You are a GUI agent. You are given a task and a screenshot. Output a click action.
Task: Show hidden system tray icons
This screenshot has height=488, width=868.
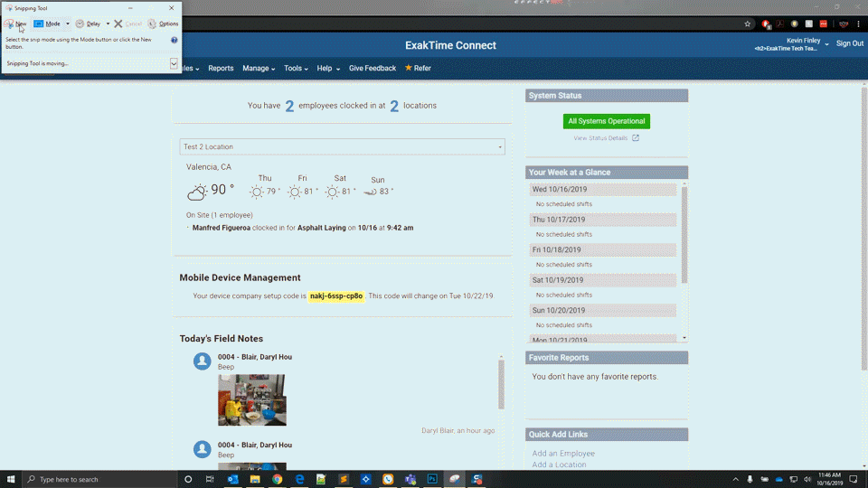(x=736, y=479)
